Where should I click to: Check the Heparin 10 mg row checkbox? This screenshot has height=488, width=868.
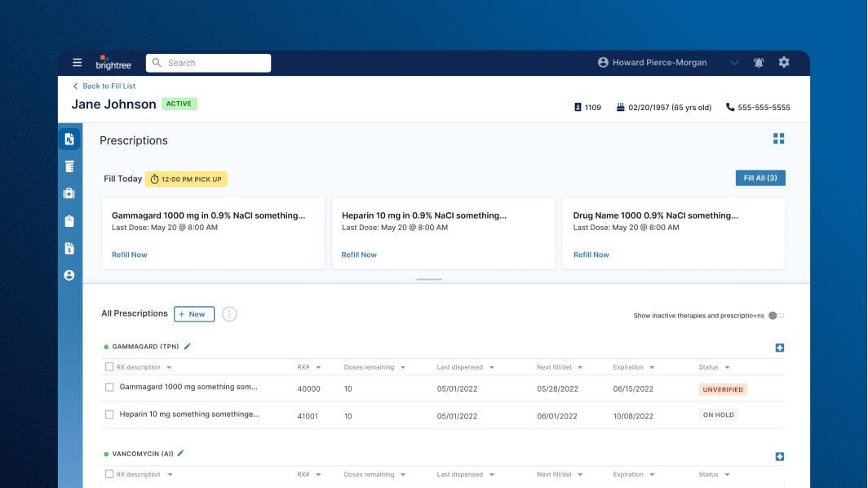tap(109, 415)
